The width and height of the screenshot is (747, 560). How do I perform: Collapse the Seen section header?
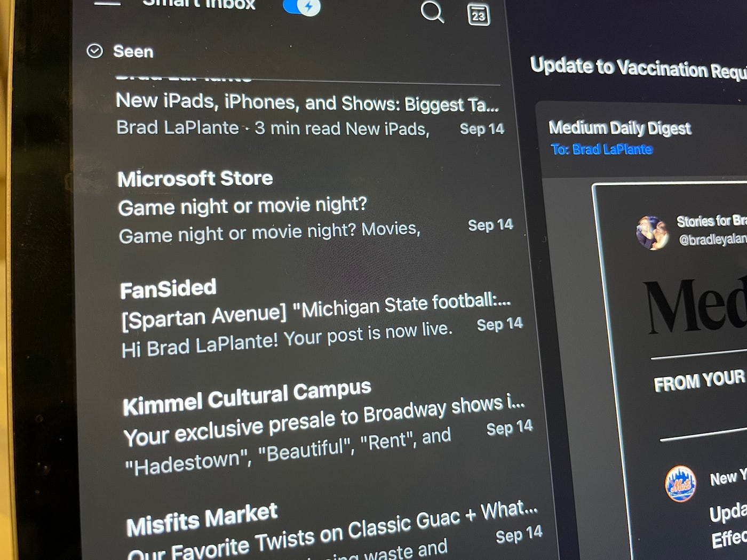pyautogui.click(x=133, y=51)
